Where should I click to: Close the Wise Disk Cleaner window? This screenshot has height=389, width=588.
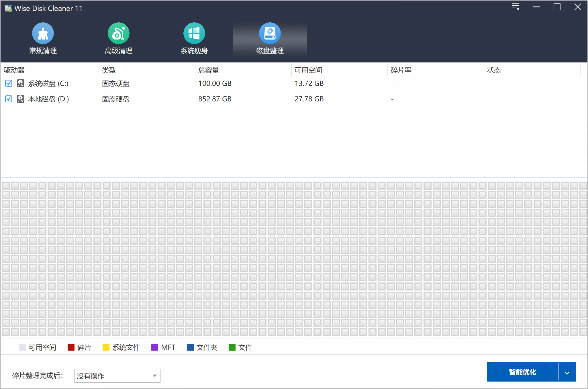[x=578, y=7]
